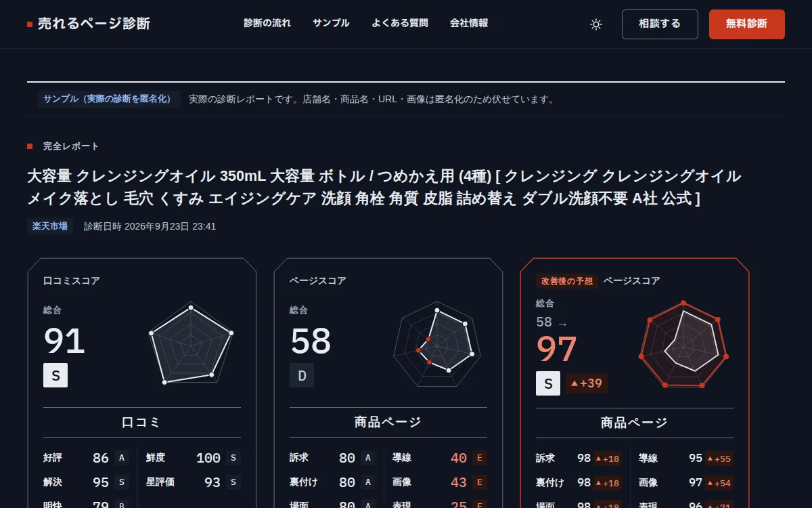Screen dimensions: 812x508
Task: Click the 診断日時 2026年9月23日 23:41 text
Action: (150, 226)
